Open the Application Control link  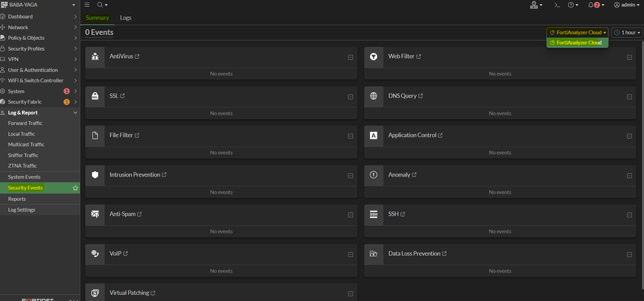[412, 135]
